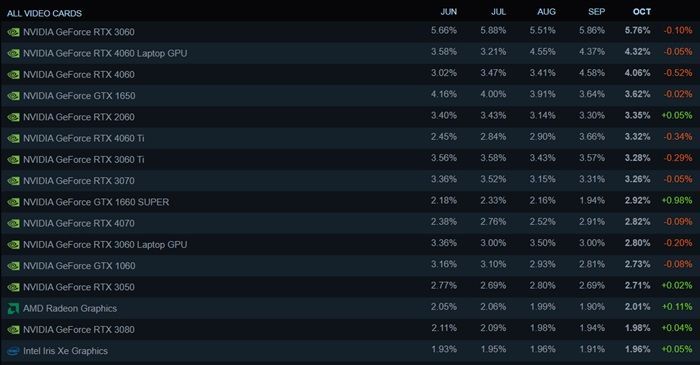Click the 2.01% October value for AMD Radeon
Viewport: 700px width, 365px height.
(638, 307)
